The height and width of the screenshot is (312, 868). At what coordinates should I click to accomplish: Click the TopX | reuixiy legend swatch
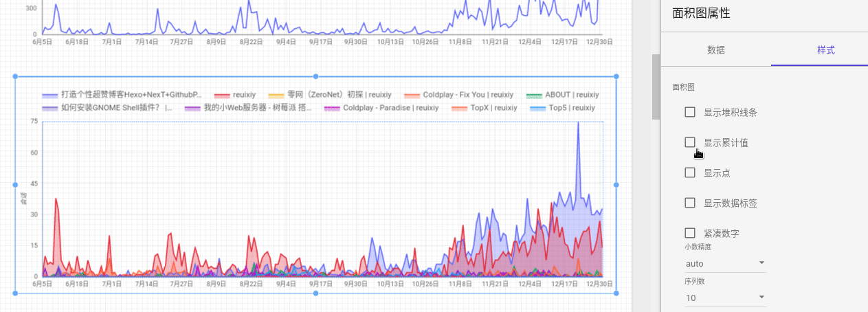tap(460, 108)
